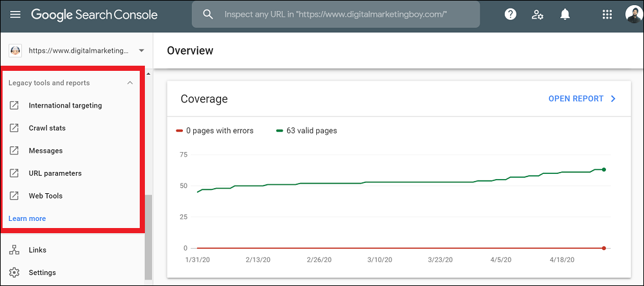This screenshot has width=644, height=286.
Task: Click URL parameters external link icon
Action: click(14, 173)
